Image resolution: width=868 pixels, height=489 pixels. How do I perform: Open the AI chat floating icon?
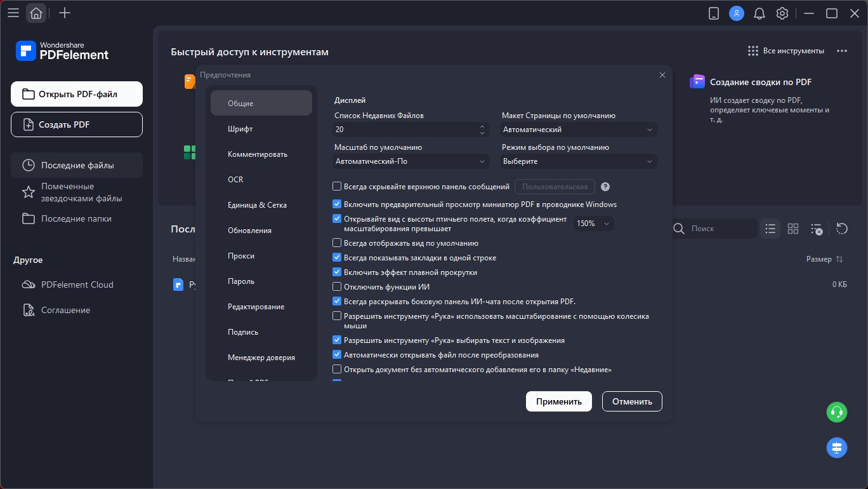pos(836,448)
